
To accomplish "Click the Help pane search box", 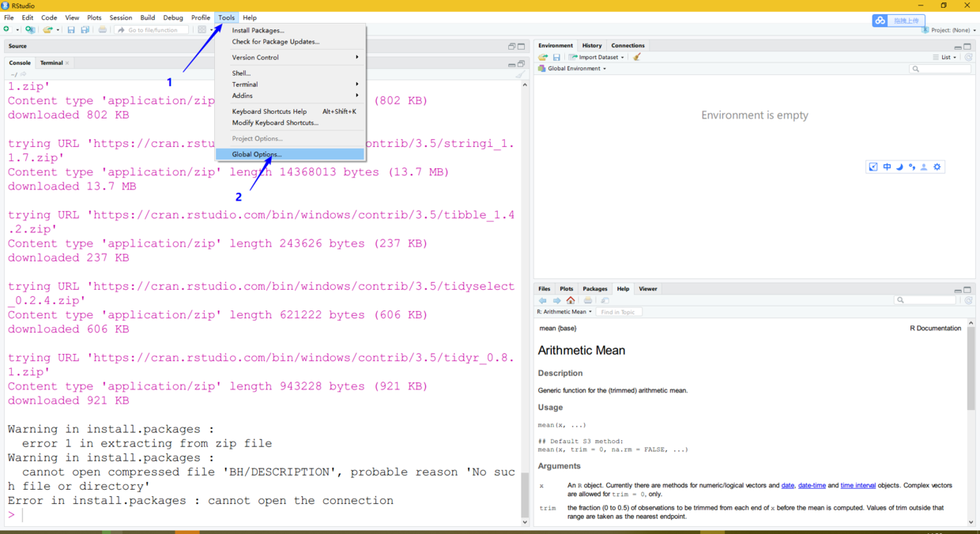I will tap(925, 300).
